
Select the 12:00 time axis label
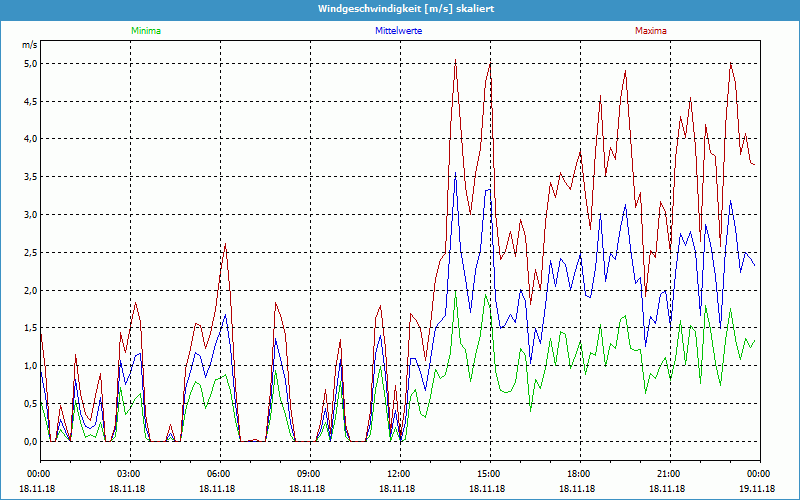coord(398,473)
